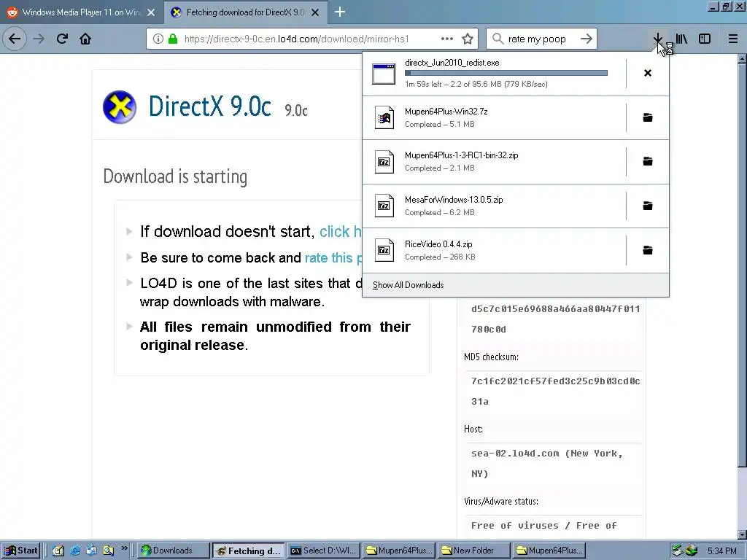This screenshot has width=747, height=560.
Task: Click the 5:34 PM taskbar clock
Action: tap(721, 551)
